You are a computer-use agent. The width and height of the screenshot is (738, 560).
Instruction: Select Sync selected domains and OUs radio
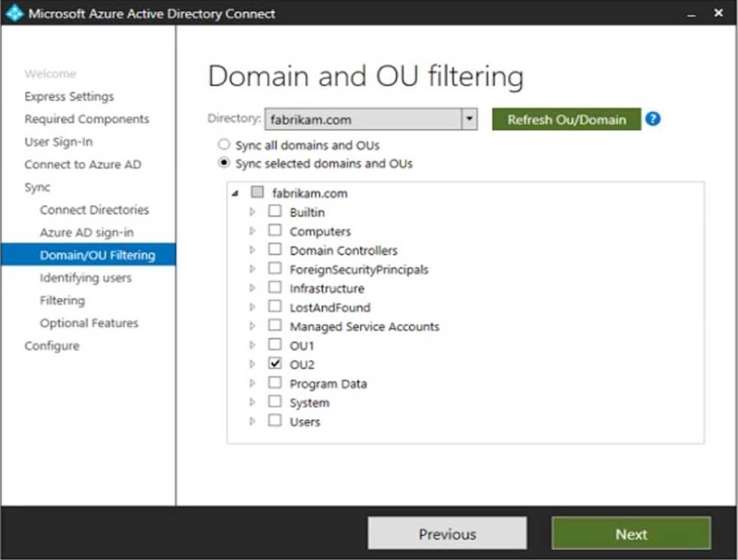(224, 163)
